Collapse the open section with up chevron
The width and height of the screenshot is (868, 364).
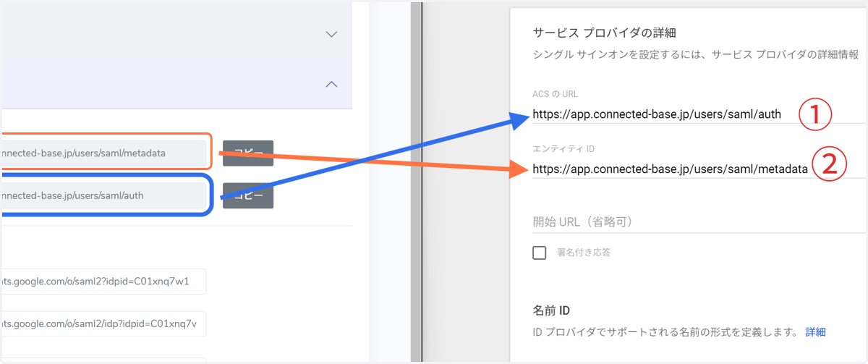pos(331,84)
